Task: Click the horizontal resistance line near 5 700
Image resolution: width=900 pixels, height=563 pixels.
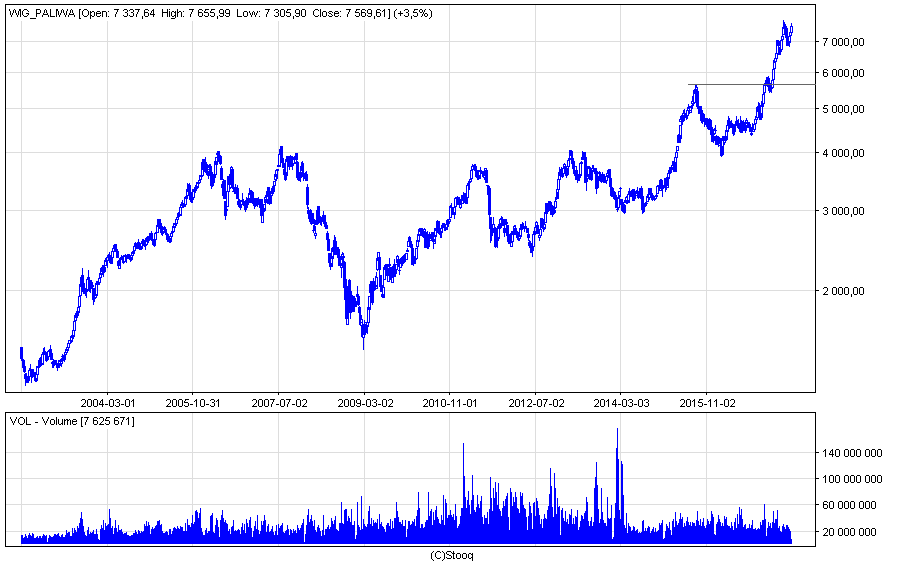Action: [x=751, y=84]
